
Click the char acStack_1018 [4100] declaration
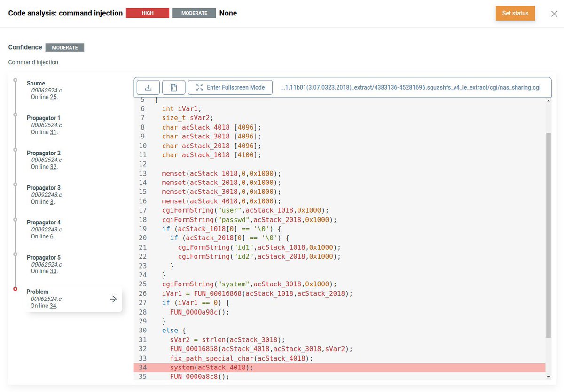[211, 154]
